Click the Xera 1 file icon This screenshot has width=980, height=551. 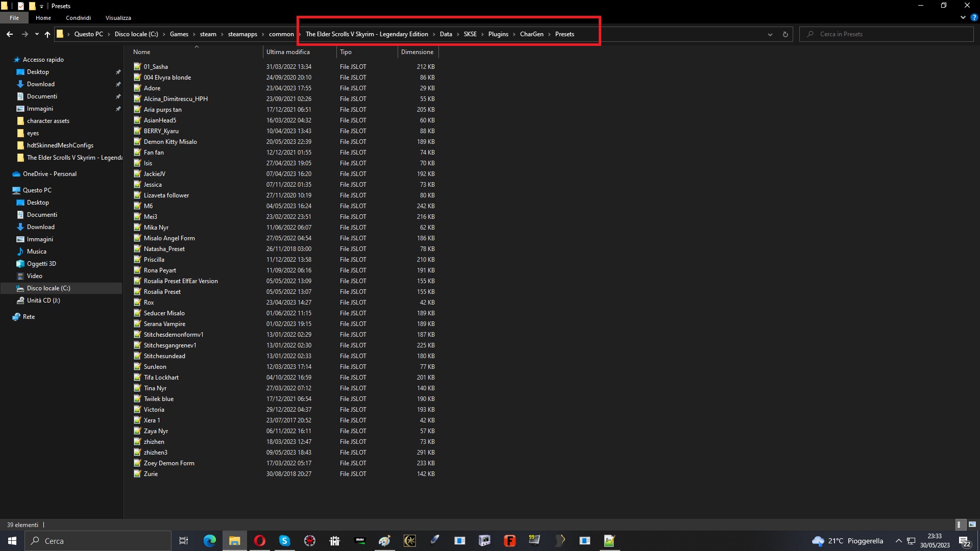pyautogui.click(x=137, y=420)
